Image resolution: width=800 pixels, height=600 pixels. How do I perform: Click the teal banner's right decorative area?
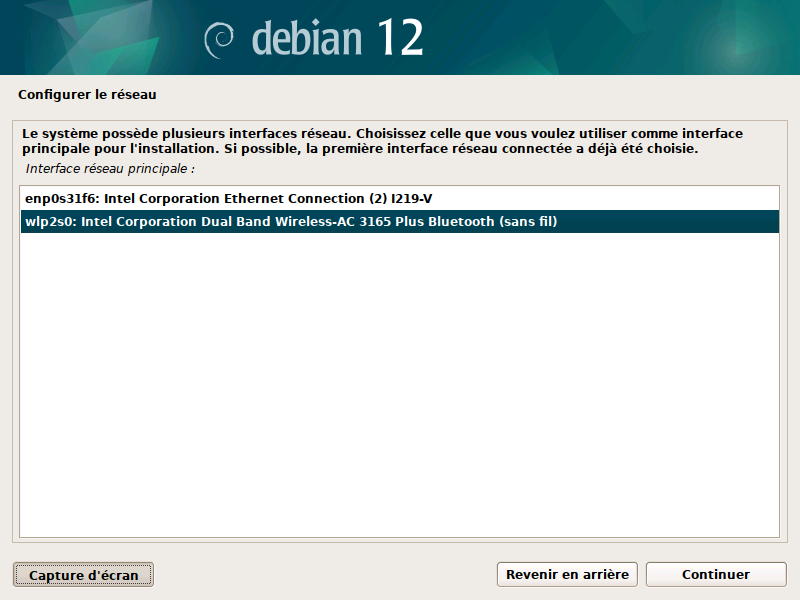tap(650, 38)
